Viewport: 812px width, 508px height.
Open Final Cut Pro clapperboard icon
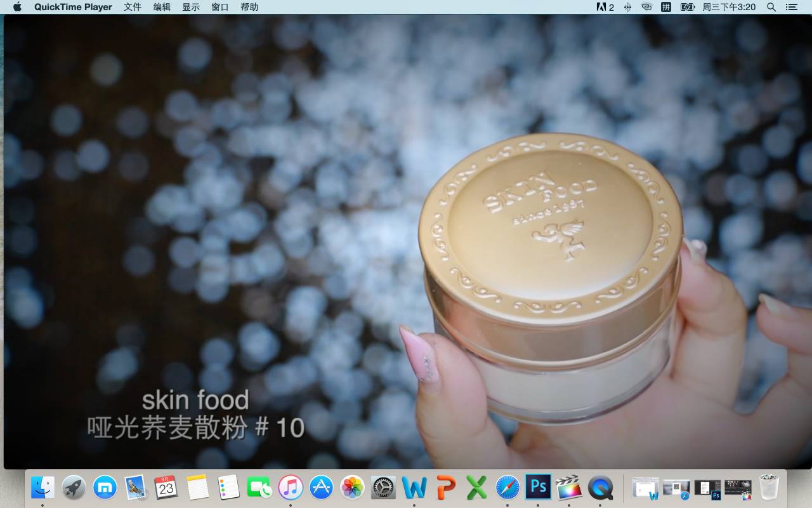coord(569,488)
